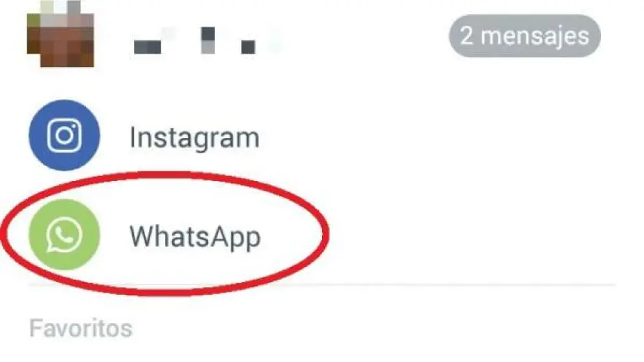Click the green circle beside WhatsApp
This screenshot has width=644, height=362.
(x=64, y=235)
